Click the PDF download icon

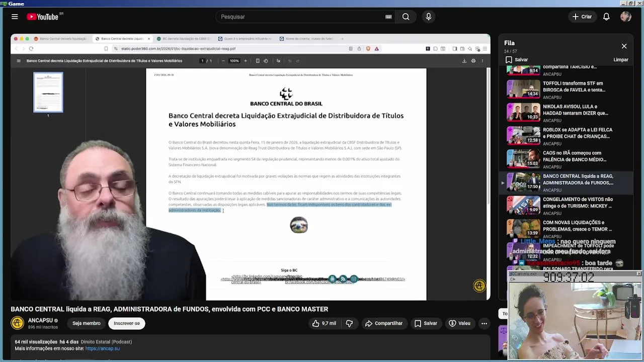tap(464, 61)
